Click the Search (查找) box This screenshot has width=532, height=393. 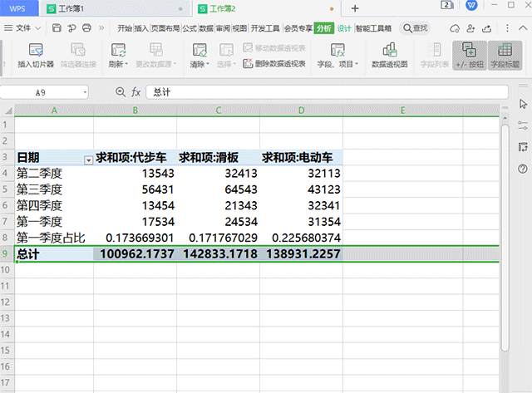[x=416, y=28]
